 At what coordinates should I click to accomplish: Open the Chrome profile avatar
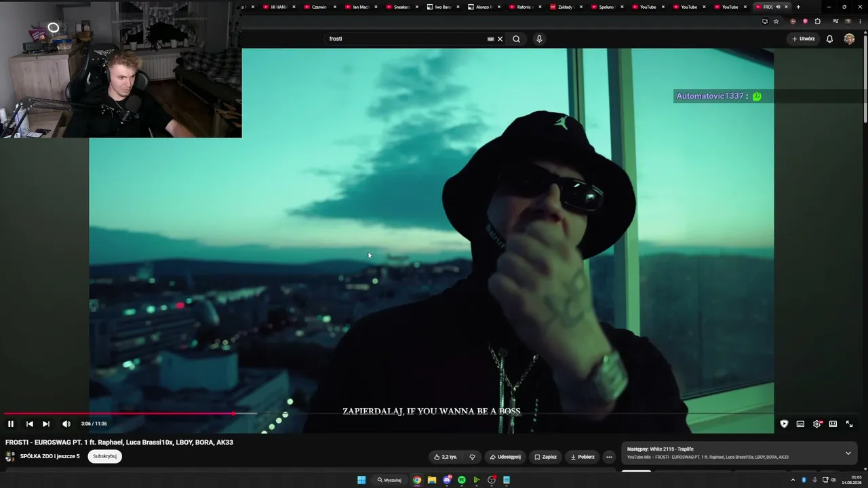pyautogui.click(x=848, y=21)
